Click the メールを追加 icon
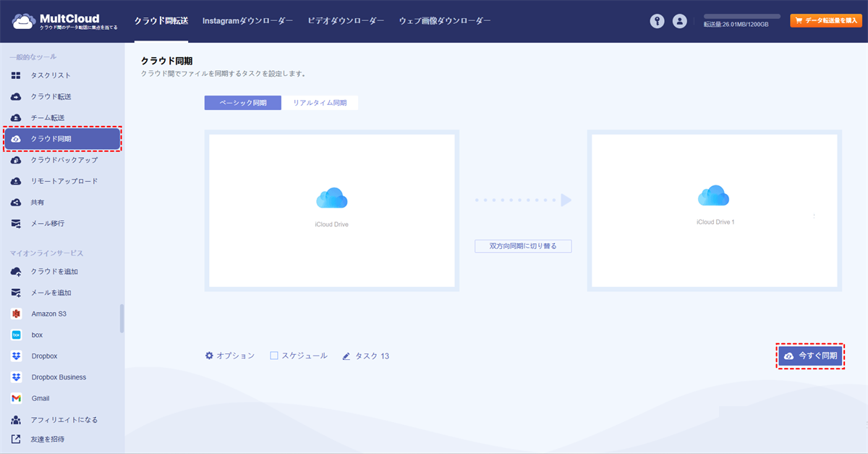The height and width of the screenshot is (454, 868). click(x=16, y=293)
